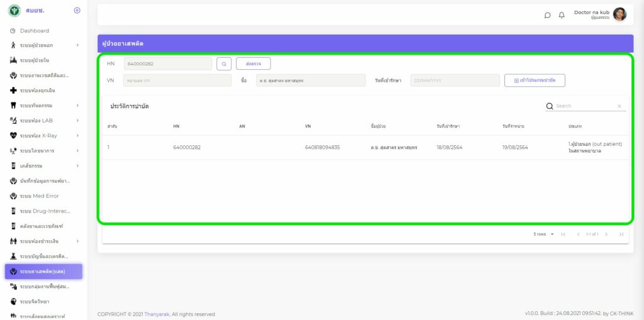Click the HN search magnifier button
This screenshot has height=320, width=644.
[x=224, y=63]
